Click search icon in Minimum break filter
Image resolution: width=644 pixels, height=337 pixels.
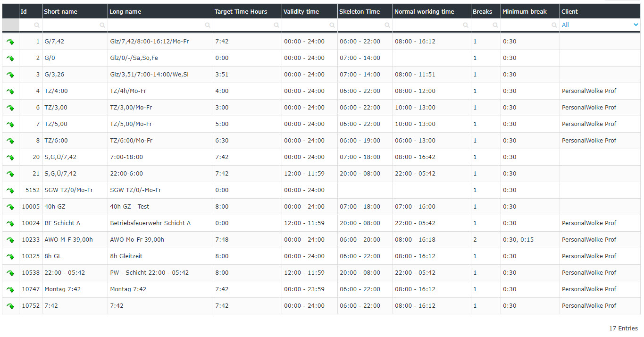(x=554, y=25)
